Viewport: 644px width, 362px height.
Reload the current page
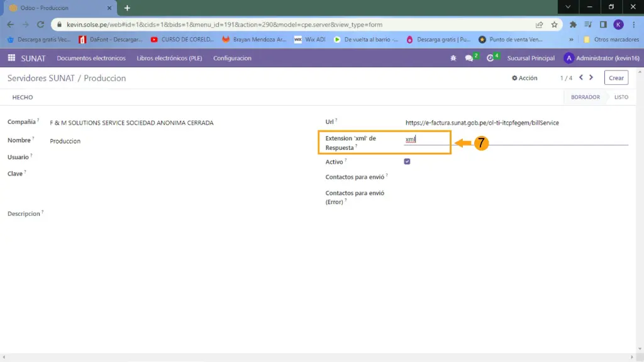[x=40, y=25]
